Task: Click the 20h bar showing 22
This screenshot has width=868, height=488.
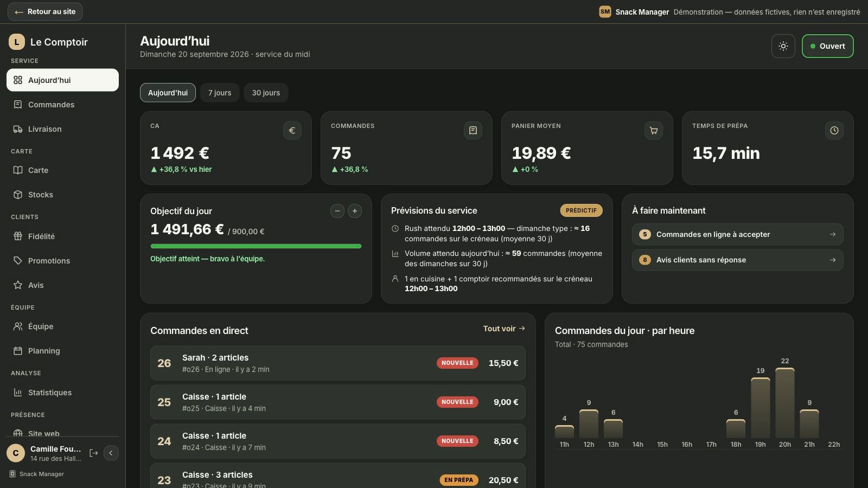Action: pyautogui.click(x=785, y=403)
